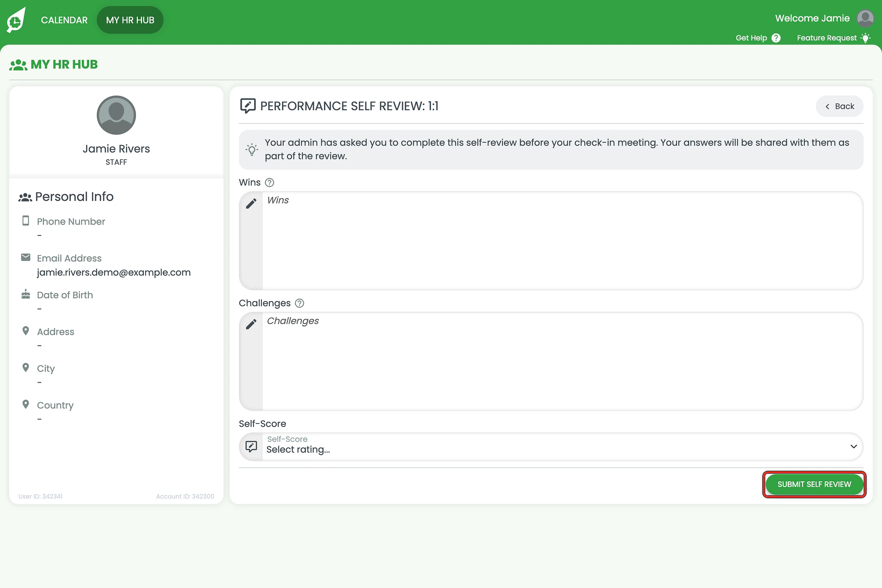882x588 pixels.
Task: Click the leaf clock app logo
Action: tap(16, 20)
